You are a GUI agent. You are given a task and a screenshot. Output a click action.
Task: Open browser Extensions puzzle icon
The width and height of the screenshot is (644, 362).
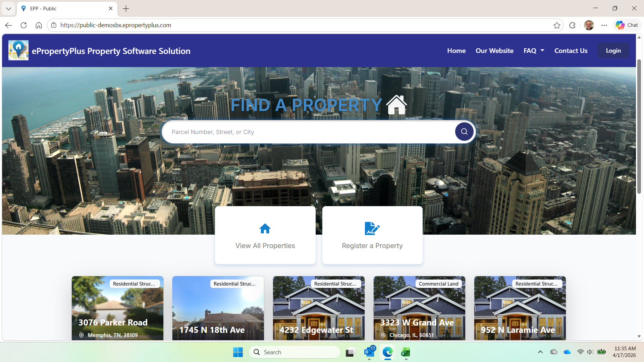pyautogui.click(x=572, y=25)
